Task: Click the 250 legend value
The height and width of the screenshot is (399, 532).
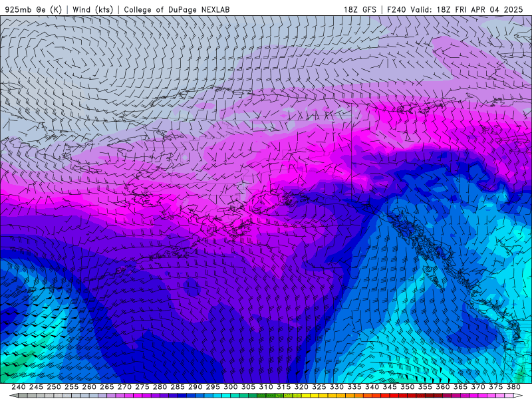Action: [x=54, y=387]
